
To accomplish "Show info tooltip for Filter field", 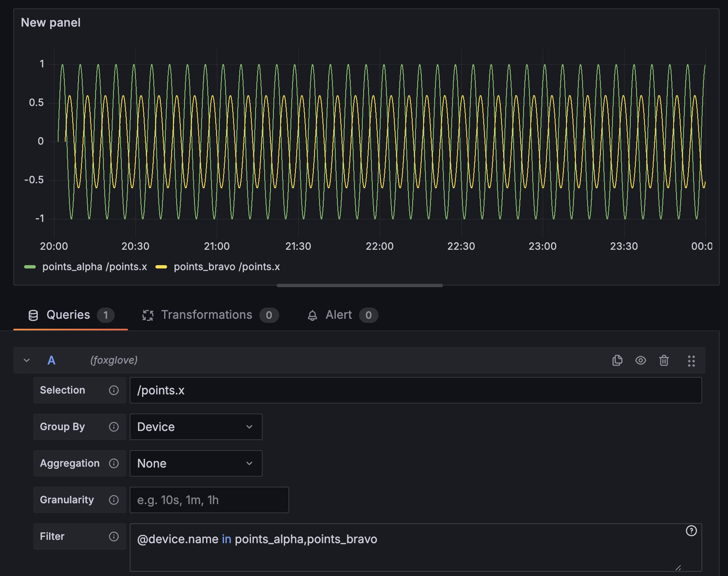I will [x=114, y=537].
